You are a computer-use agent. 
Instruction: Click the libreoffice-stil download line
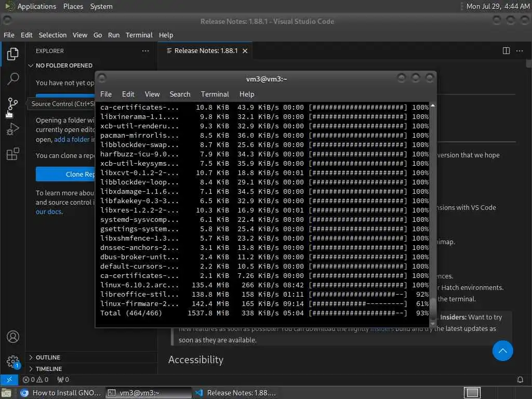(264, 295)
